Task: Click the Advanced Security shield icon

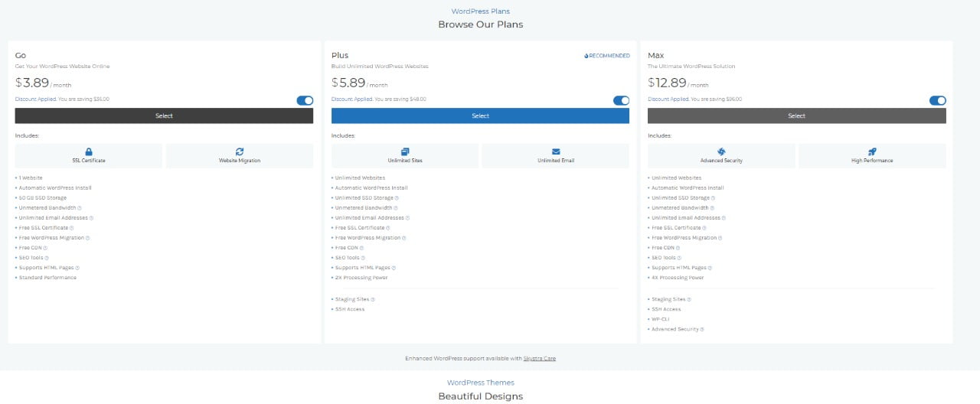Action: tap(721, 151)
